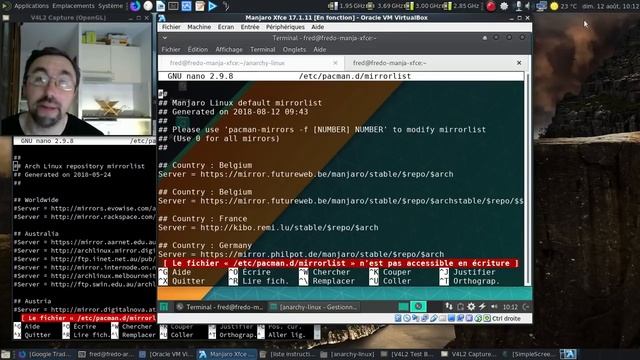Launch the terminal icon in top panel

(x=173, y=6)
